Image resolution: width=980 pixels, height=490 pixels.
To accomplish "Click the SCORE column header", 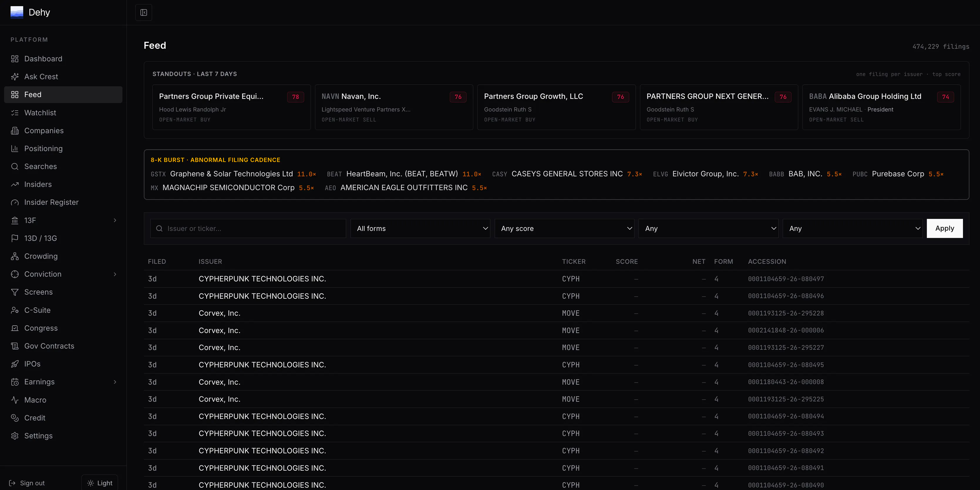I will coord(627,261).
